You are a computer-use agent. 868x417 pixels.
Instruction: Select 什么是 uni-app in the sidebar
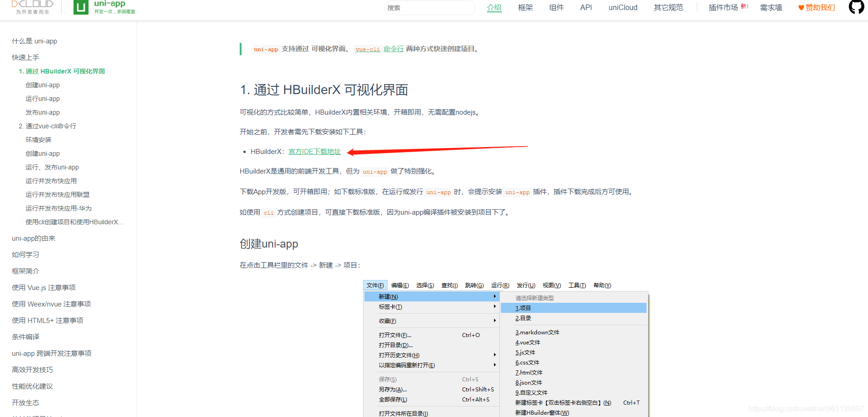(x=35, y=41)
